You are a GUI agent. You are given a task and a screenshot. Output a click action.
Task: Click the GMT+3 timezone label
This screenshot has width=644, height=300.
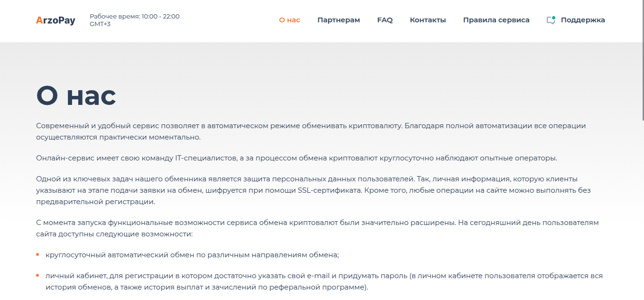100,24
